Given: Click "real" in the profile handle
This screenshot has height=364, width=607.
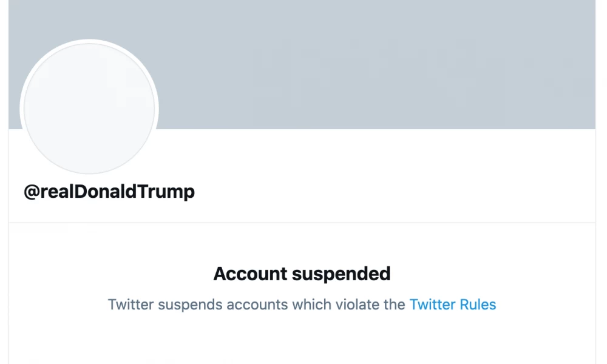Looking at the screenshot, I should 56,192.
